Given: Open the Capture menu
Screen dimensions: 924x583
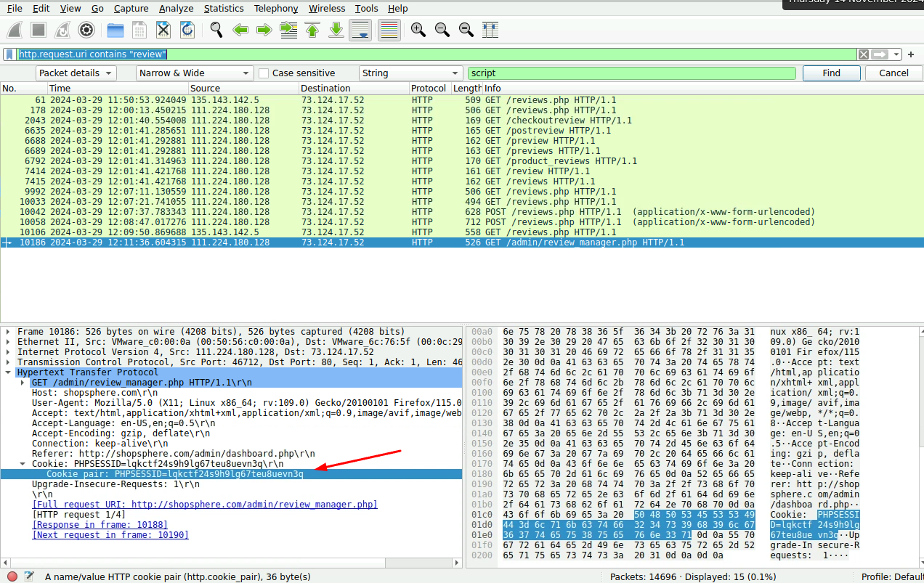Looking at the screenshot, I should tap(131, 9).
